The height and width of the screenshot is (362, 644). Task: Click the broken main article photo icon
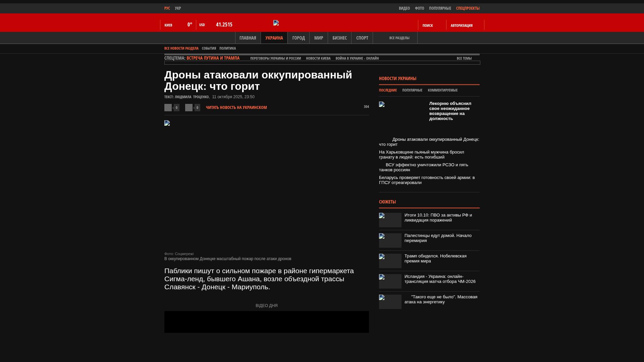pyautogui.click(x=167, y=123)
